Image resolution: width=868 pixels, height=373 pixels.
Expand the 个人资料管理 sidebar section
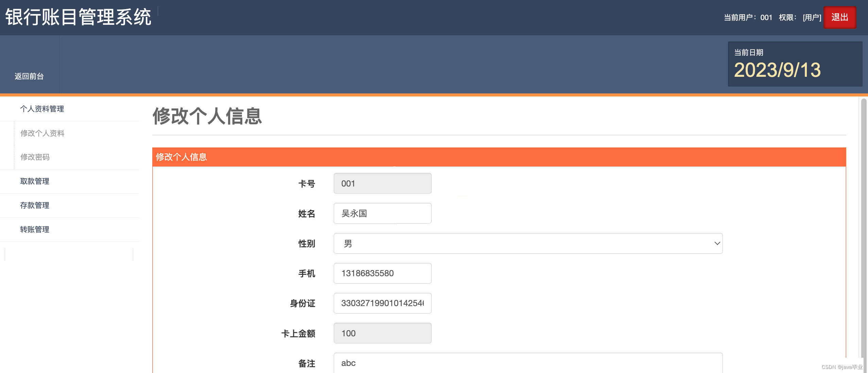click(x=42, y=109)
